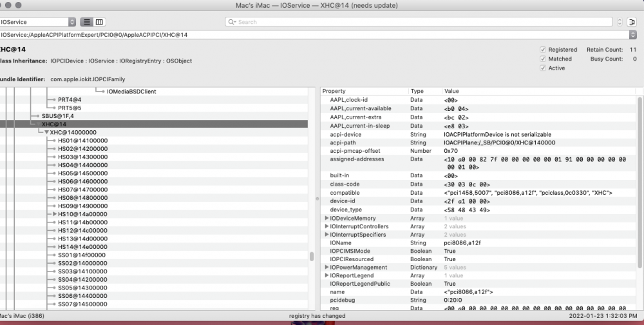Select the compatible property row
The height and width of the screenshot is (325, 644).
[x=478, y=193]
